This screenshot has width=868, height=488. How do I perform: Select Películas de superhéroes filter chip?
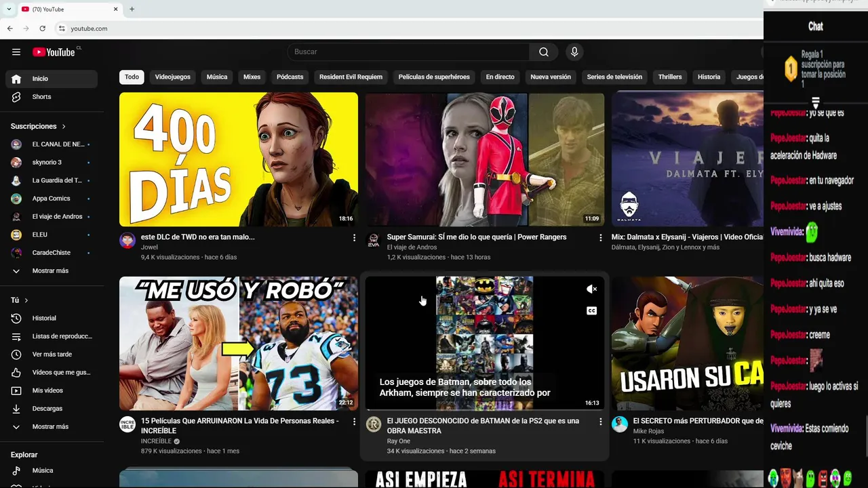pyautogui.click(x=434, y=77)
